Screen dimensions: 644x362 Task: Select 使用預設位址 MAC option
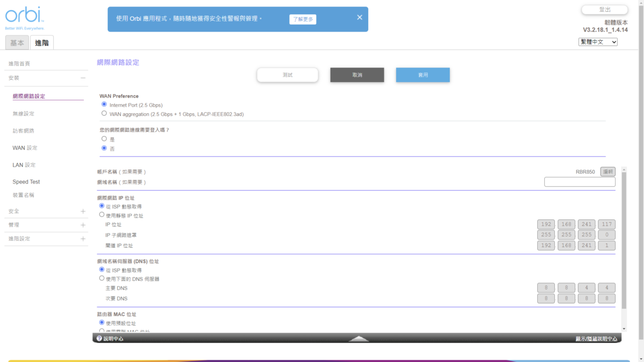click(102, 323)
